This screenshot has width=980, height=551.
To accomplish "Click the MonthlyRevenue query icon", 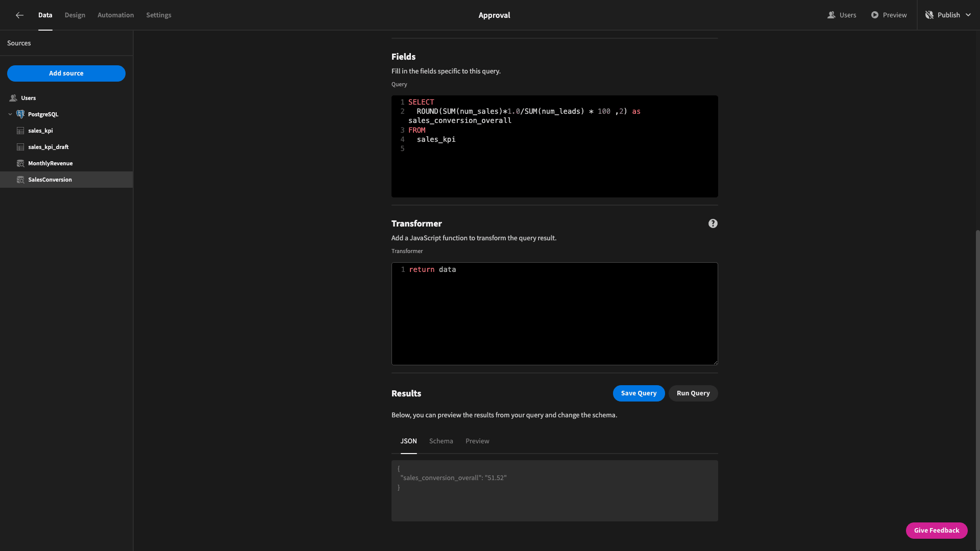I will point(20,163).
